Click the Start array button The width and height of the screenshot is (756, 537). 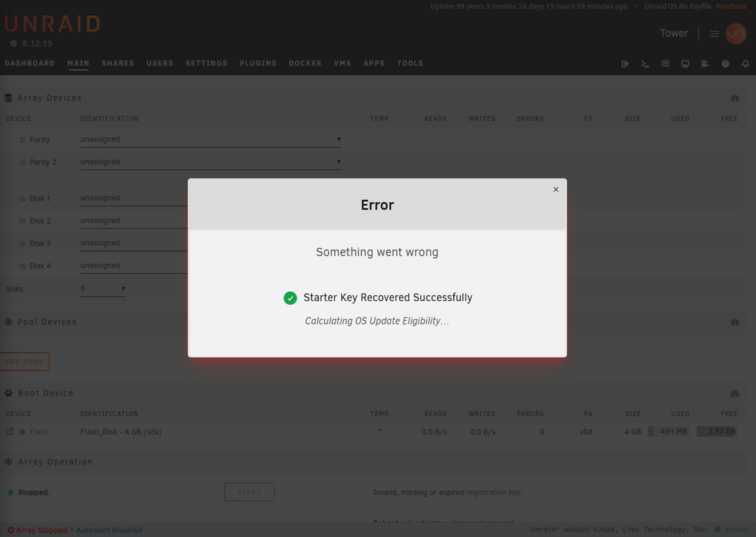coord(249,492)
